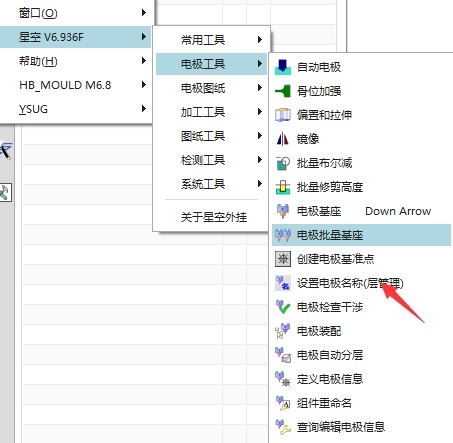Expand the 常用工具 submenu arrow
Image resolution: width=453 pixels, height=443 pixels.
260,40
